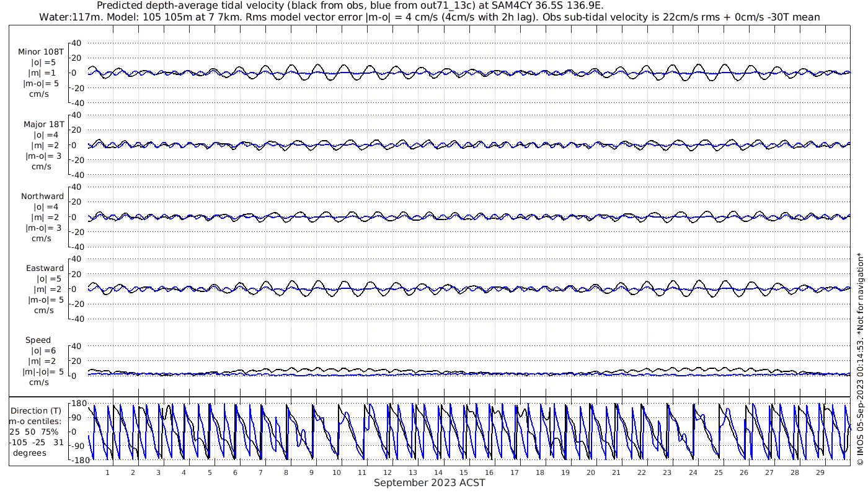Click the "-105" centile value
This screenshot has height=496, width=868.
coord(19,442)
